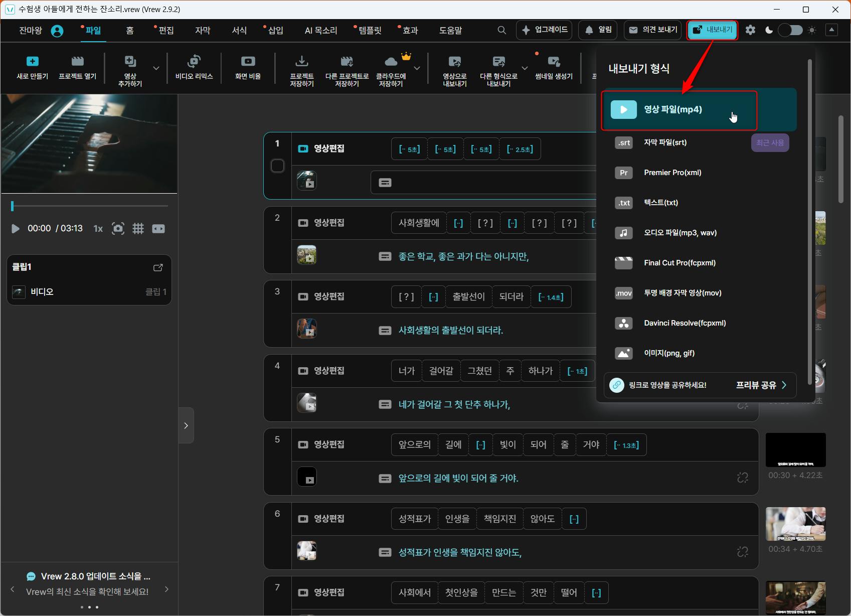
Task: Open the AI 목소리 tab
Action: [321, 31]
